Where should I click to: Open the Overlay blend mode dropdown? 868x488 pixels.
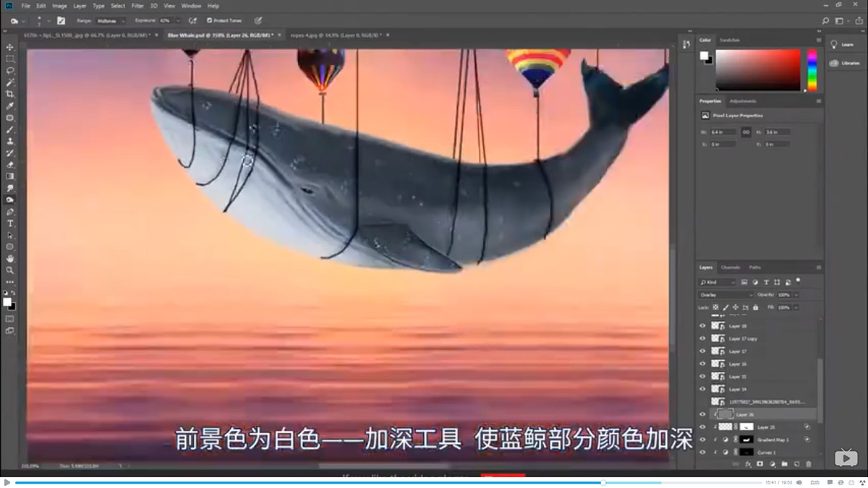pos(726,294)
